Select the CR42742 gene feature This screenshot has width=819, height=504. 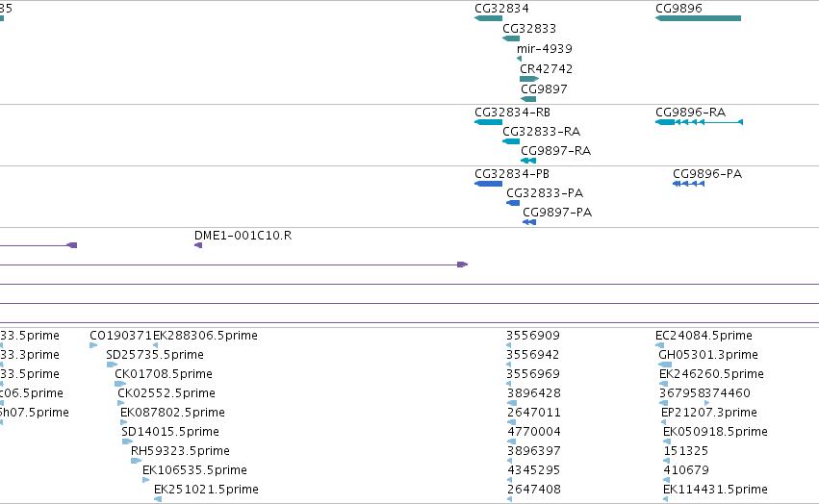click(x=546, y=69)
